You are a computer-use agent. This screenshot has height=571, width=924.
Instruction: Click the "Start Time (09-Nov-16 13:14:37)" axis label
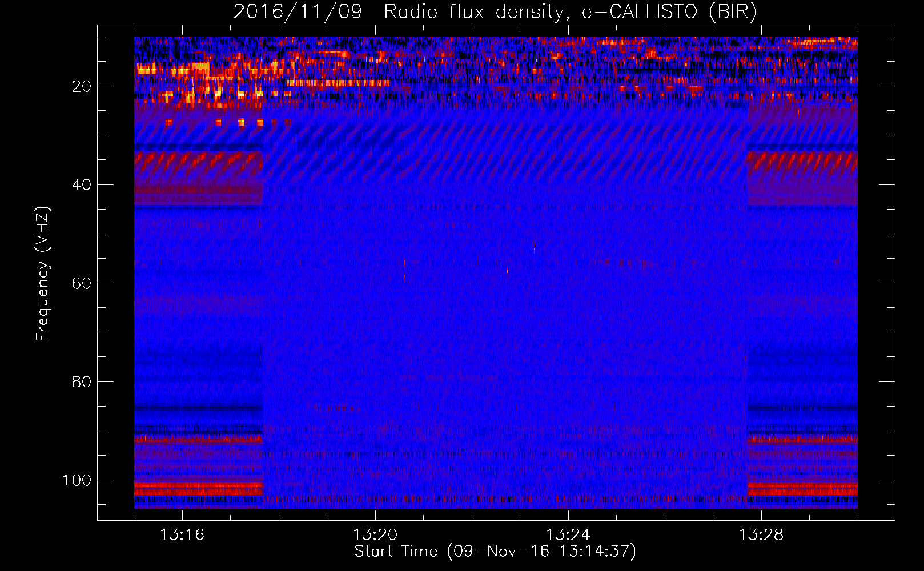click(495, 552)
